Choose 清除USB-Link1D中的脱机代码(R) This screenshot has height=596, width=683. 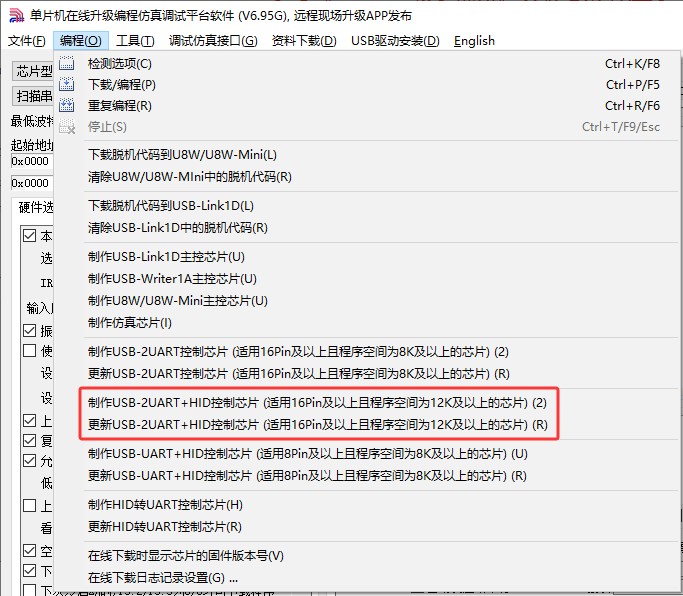click(x=368, y=228)
